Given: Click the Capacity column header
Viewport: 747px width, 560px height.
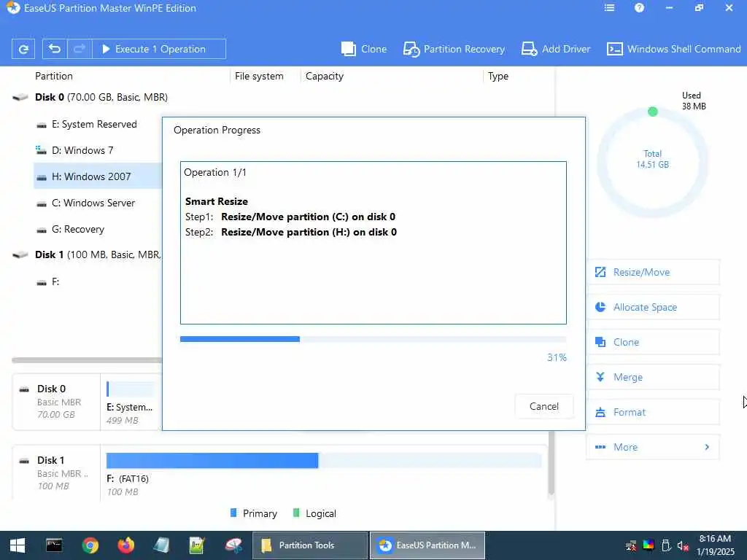Looking at the screenshot, I should point(325,76).
